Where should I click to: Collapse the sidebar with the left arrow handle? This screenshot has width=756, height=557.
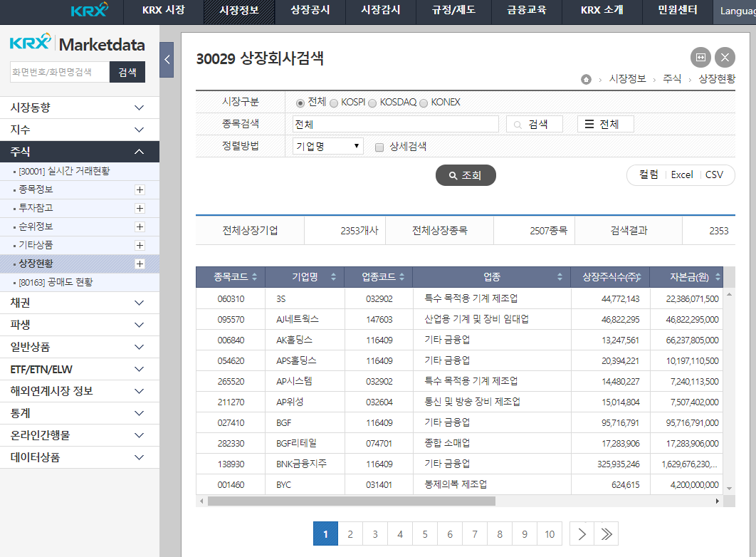pos(167,60)
